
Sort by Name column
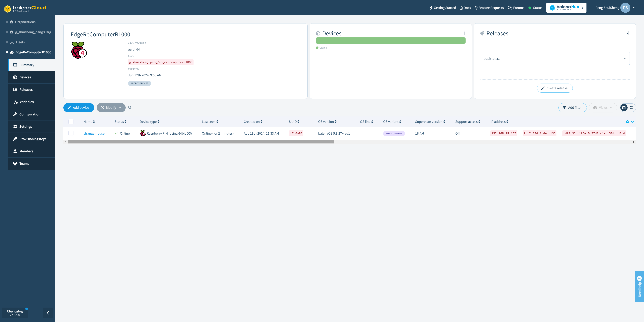tap(89, 122)
